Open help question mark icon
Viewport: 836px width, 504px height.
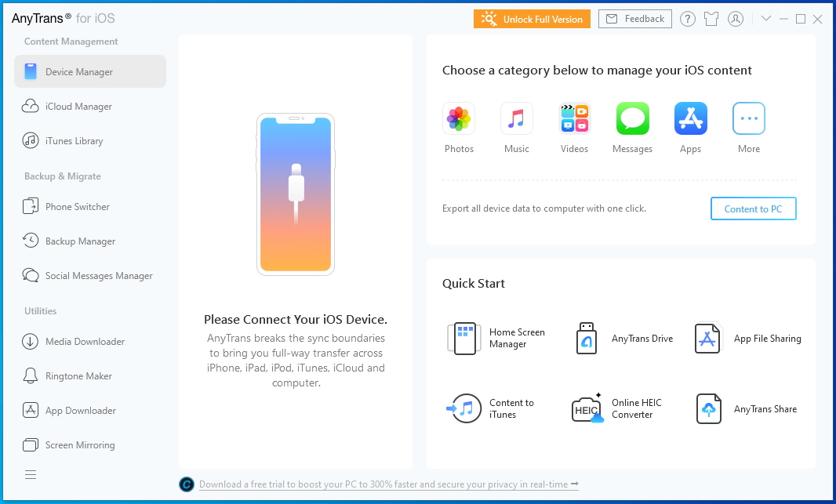pyautogui.click(x=687, y=19)
